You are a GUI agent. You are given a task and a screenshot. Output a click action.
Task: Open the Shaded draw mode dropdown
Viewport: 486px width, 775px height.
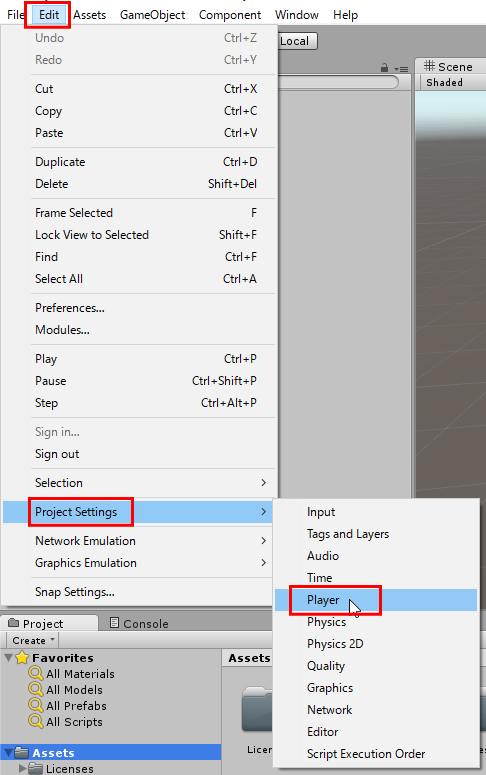click(444, 83)
